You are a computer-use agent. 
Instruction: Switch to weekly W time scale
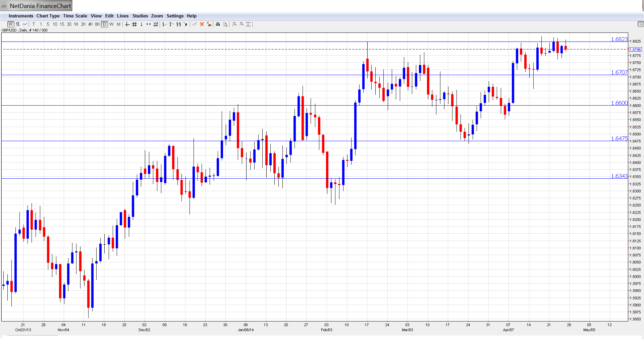click(111, 24)
